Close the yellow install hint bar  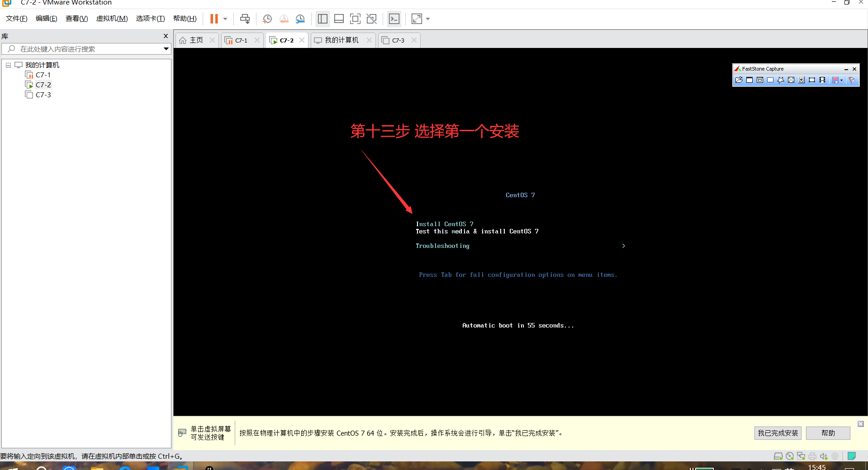(x=861, y=424)
